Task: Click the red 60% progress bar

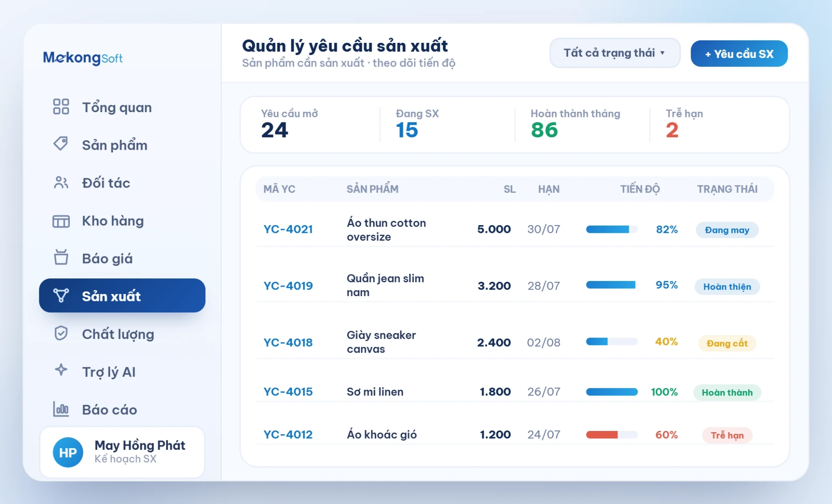Action: tap(611, 435)
